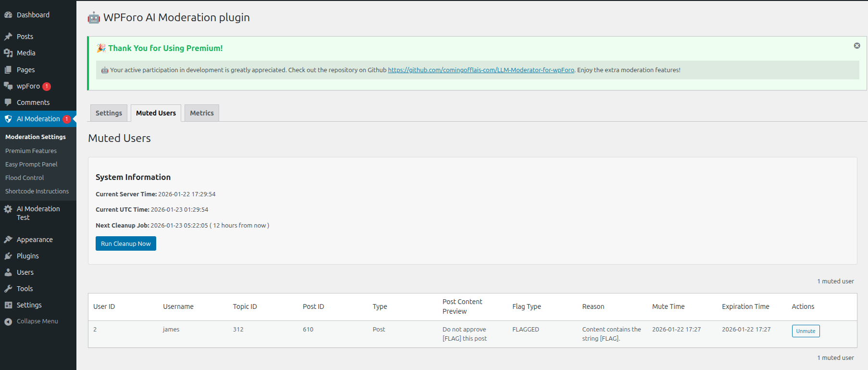868x370 pixels.
Task: Click username cell 'james'
Action: point(171,330)
